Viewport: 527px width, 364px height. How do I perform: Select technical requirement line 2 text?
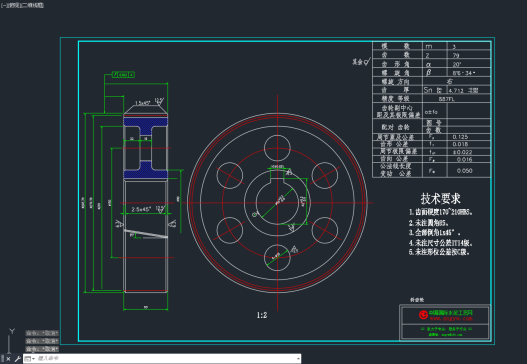click(x=429, y=223)
